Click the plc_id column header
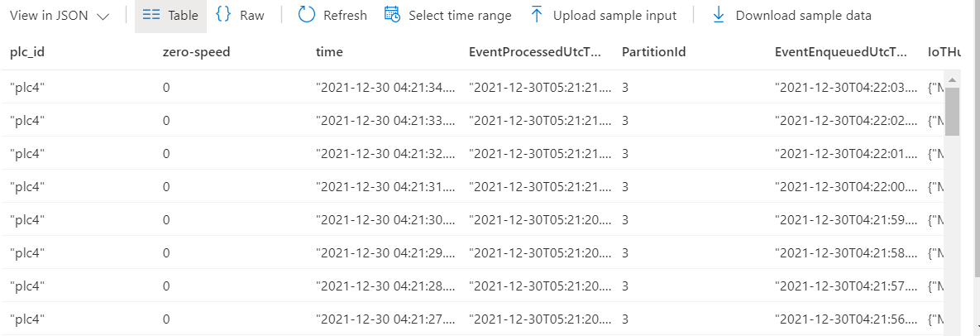This screenshot has width=980, height=336. pyautogui.click(x=26, y=52)
